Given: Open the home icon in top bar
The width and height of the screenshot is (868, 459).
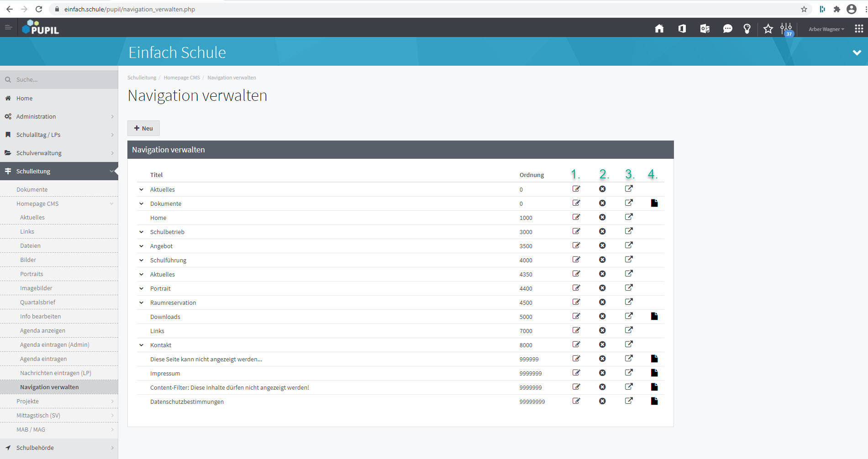Looking at the screenshot, I should click(659, 29).
